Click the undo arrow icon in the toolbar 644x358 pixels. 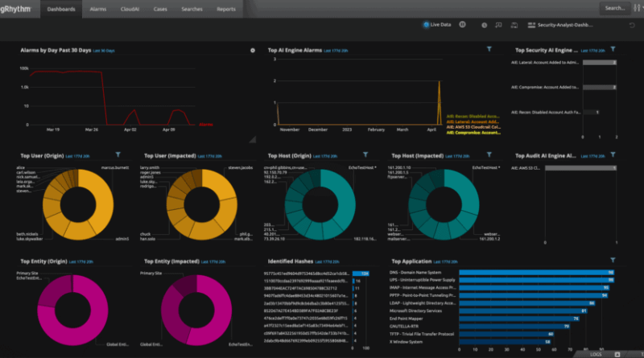[632, 25]
